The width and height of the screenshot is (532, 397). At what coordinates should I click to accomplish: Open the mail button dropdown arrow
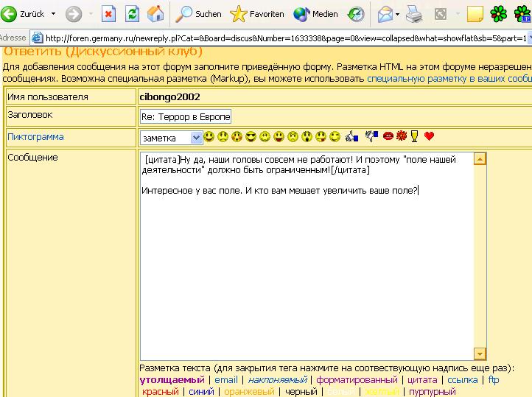point(397,15)
